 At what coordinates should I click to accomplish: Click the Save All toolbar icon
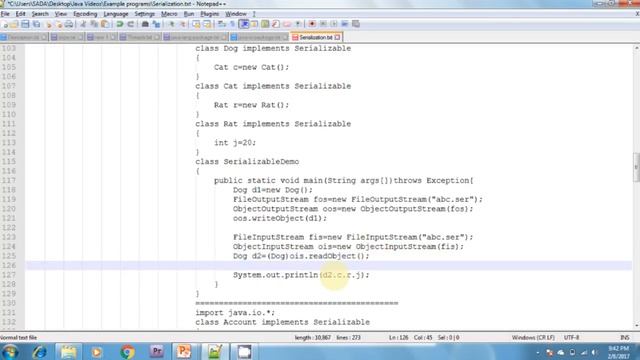36,24
